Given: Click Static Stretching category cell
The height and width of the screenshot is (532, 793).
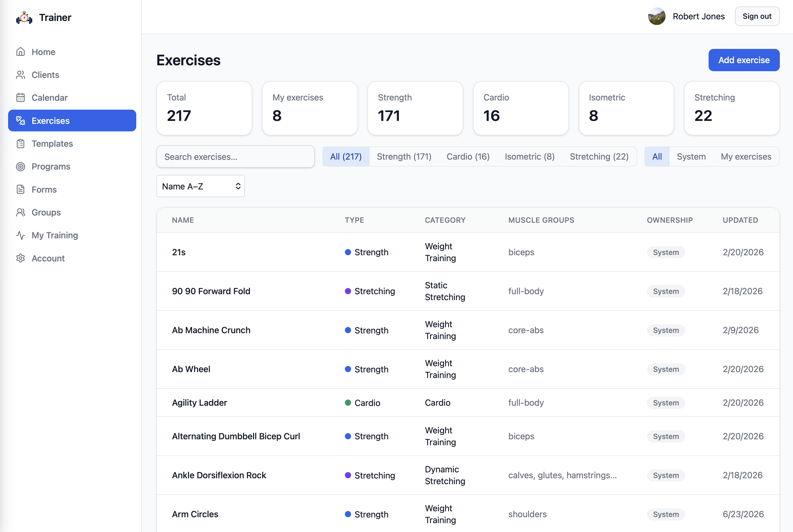Looking at the screenshot, I should pos(445,291).
